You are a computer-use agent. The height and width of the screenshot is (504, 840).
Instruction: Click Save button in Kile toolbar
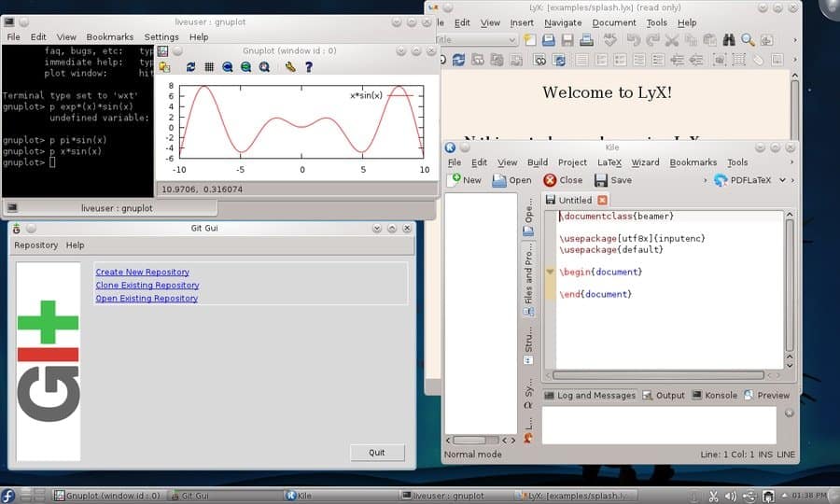[x=613, y=180]
